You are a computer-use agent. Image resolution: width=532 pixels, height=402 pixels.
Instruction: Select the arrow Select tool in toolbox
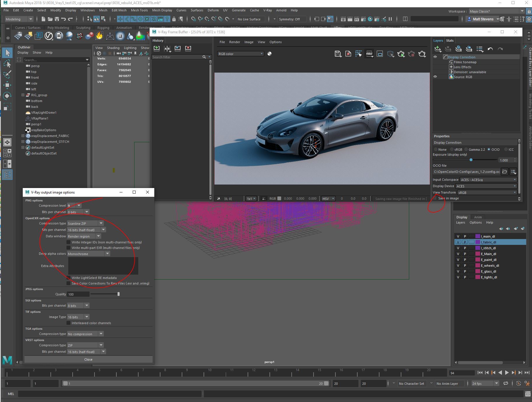7,53
